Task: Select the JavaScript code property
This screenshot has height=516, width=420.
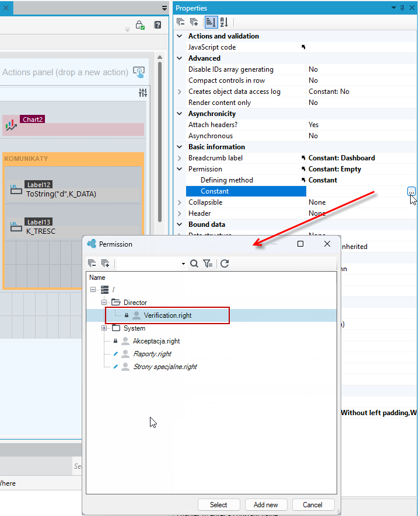Action: point(246,47)
